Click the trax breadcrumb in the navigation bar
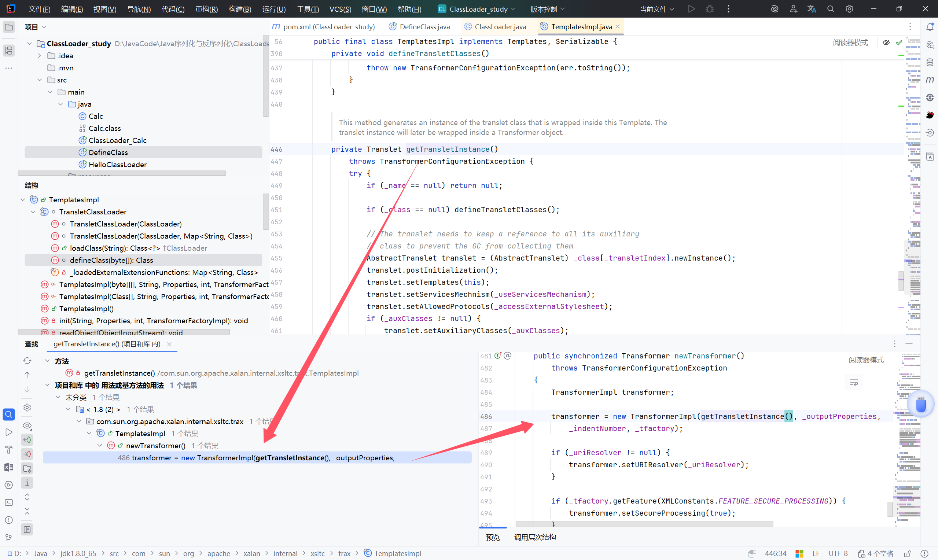 click(x=344, y=553)
